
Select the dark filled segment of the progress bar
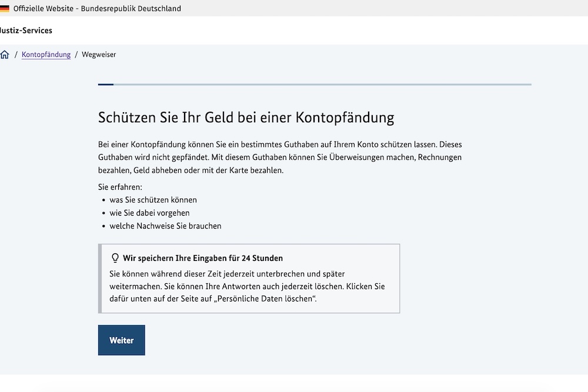105,84
